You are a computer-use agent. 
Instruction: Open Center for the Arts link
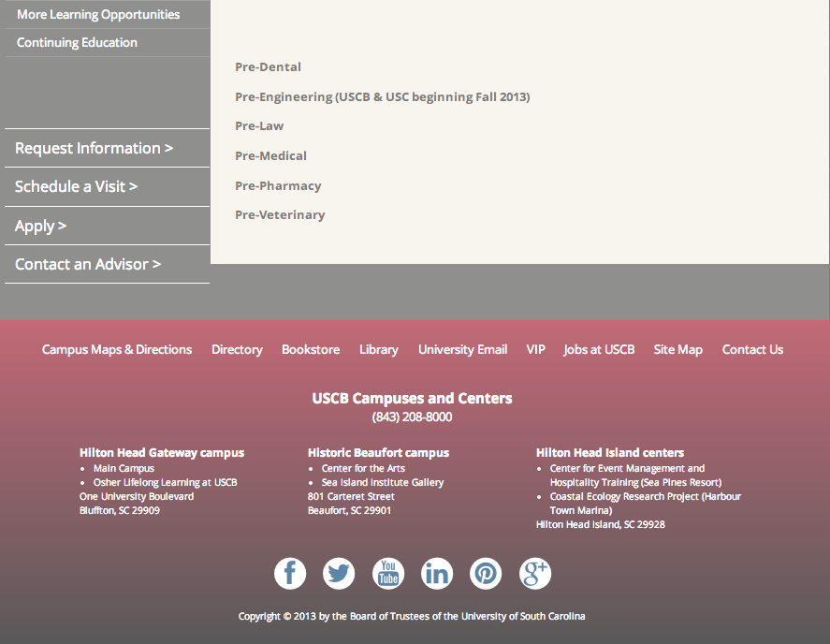pyautogui.click(x=363, y=468)
